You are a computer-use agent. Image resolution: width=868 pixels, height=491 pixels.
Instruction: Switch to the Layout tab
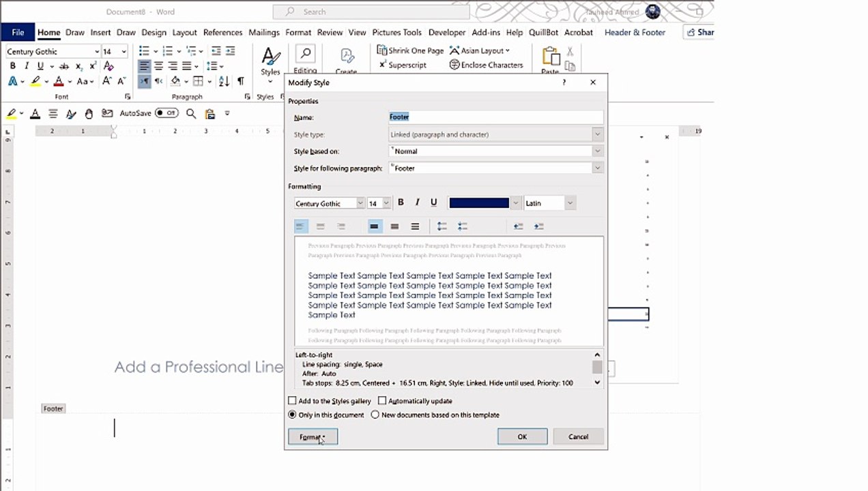tap(184, 32)
